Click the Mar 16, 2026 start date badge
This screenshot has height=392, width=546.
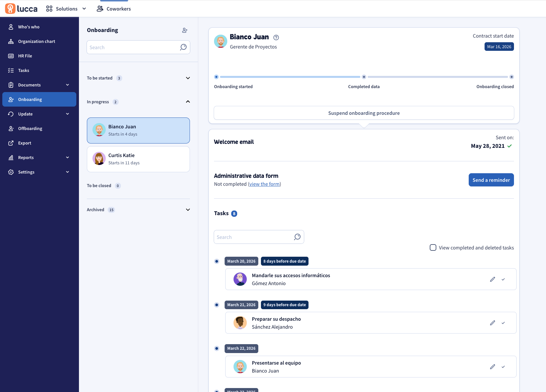(499, 47)
